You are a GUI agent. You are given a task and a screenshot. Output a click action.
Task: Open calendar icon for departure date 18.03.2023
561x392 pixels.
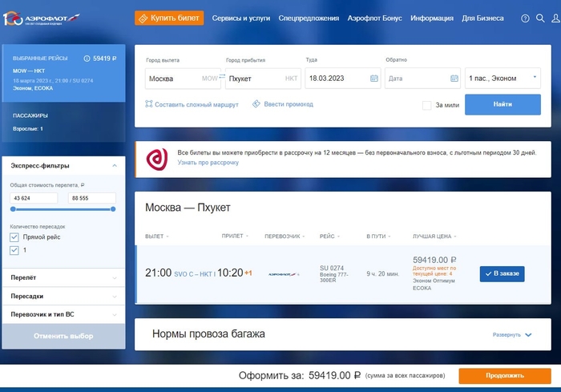(374, 78)
